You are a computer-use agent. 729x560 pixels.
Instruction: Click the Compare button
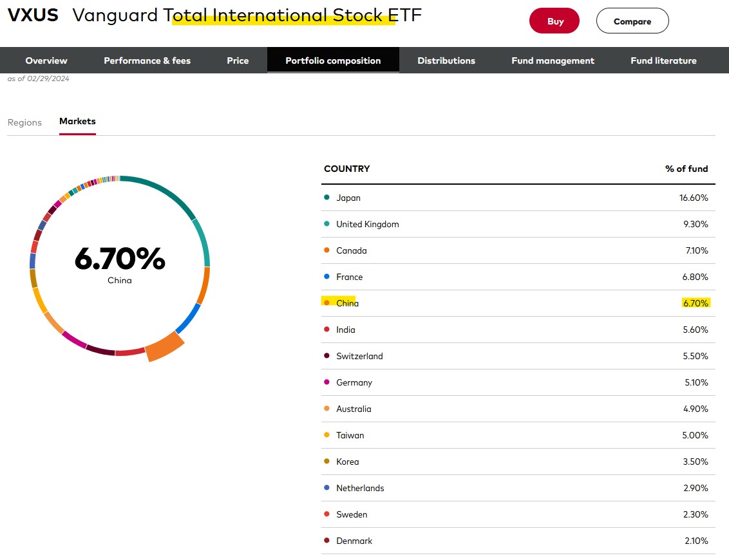(x=632, y=21)
